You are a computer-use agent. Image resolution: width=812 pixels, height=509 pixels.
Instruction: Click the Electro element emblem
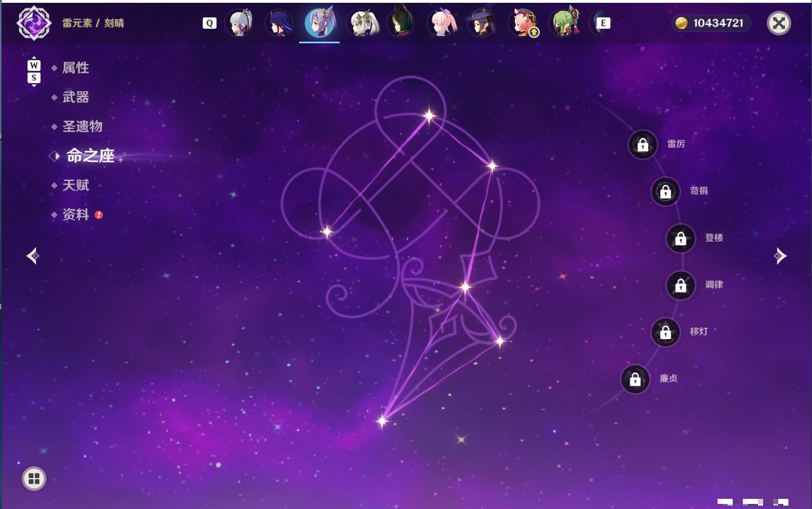(x=34, y=23)
